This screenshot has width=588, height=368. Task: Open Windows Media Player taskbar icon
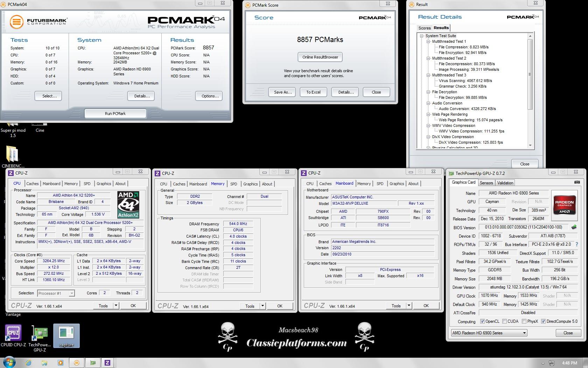tap(60, 363)
